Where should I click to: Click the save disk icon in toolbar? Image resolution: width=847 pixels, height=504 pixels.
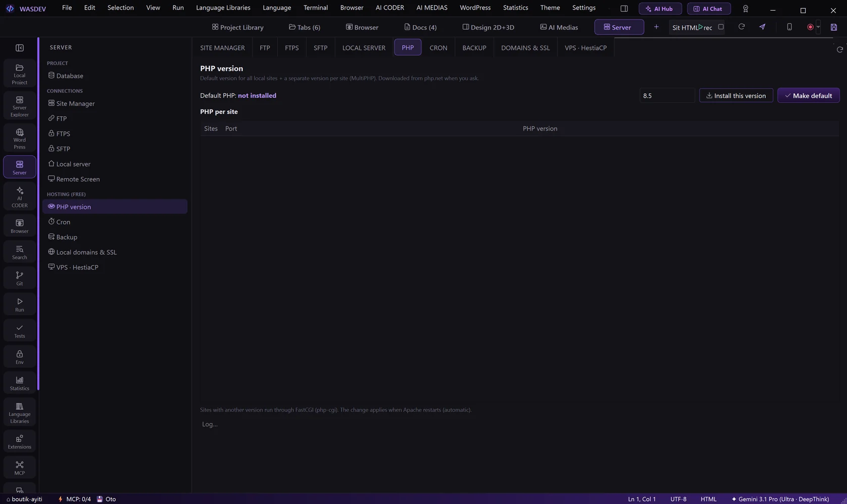tap(834, 27)
